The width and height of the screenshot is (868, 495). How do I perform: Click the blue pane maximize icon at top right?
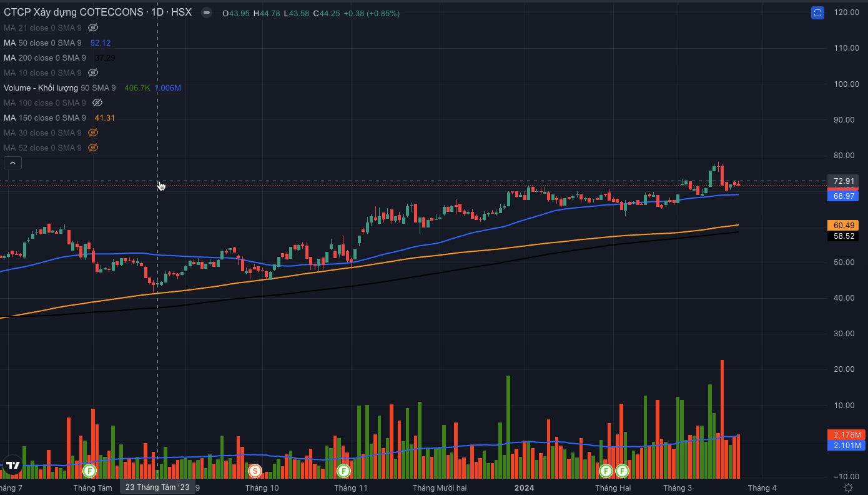pos(817,12)
